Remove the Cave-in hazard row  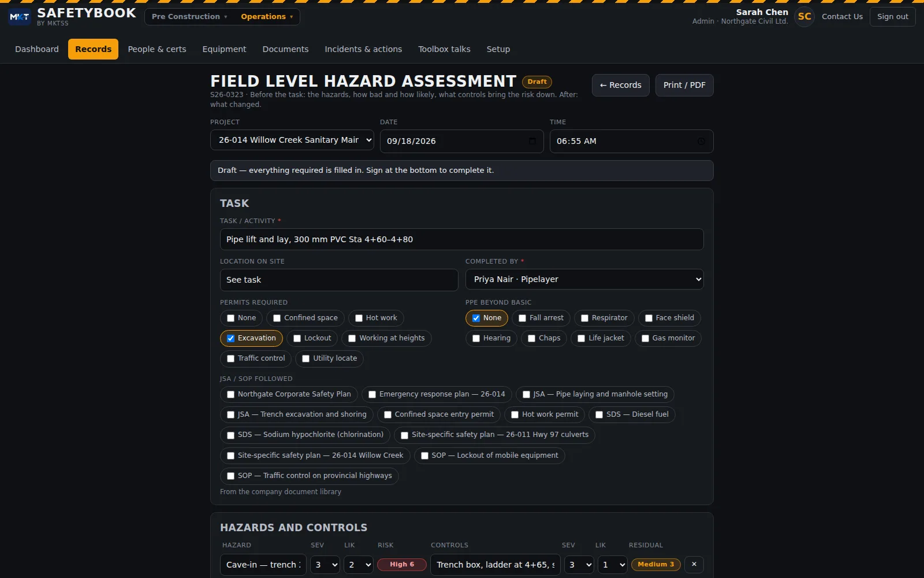pyautogui.click(x=694, y=564)
